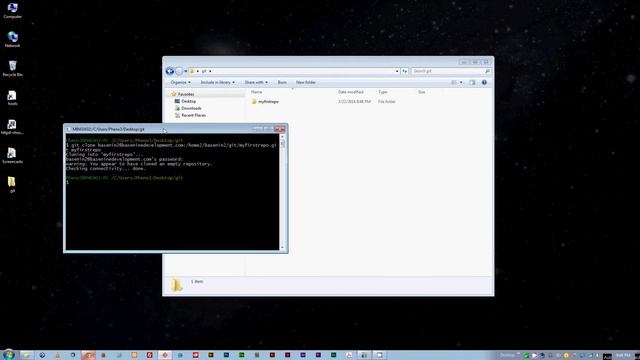The width and height of the screenshot is (640, 360).
Task: Open the Organize menu
Action: [x=180, y=82]
